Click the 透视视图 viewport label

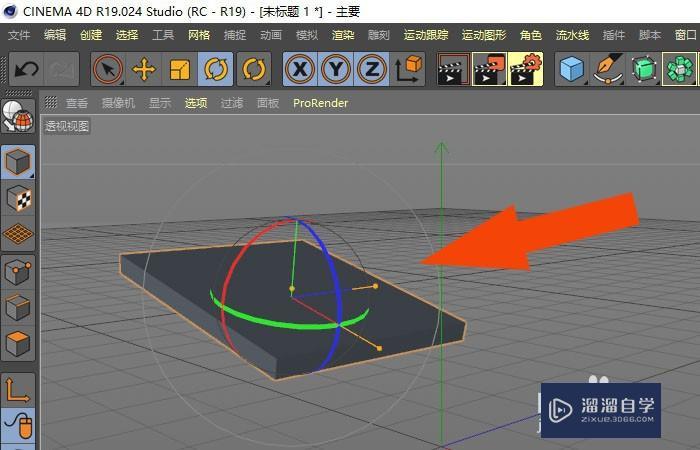(x=67, y=126)
